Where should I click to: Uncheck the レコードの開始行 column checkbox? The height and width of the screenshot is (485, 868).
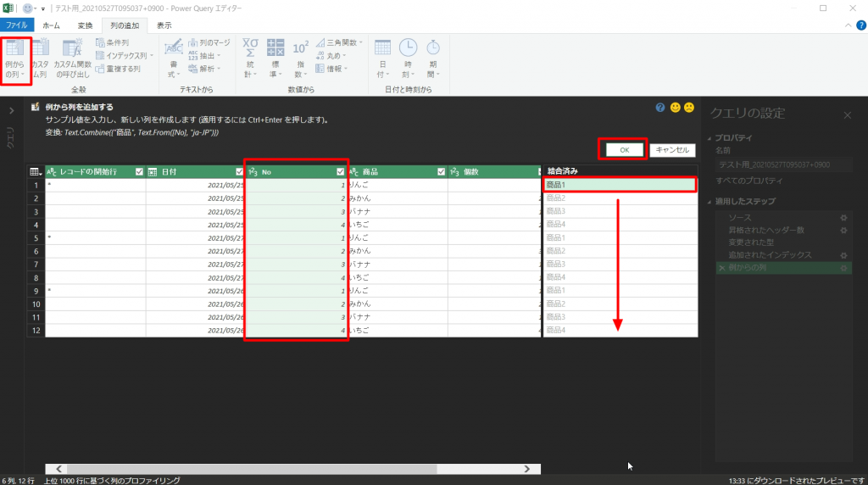140,172
